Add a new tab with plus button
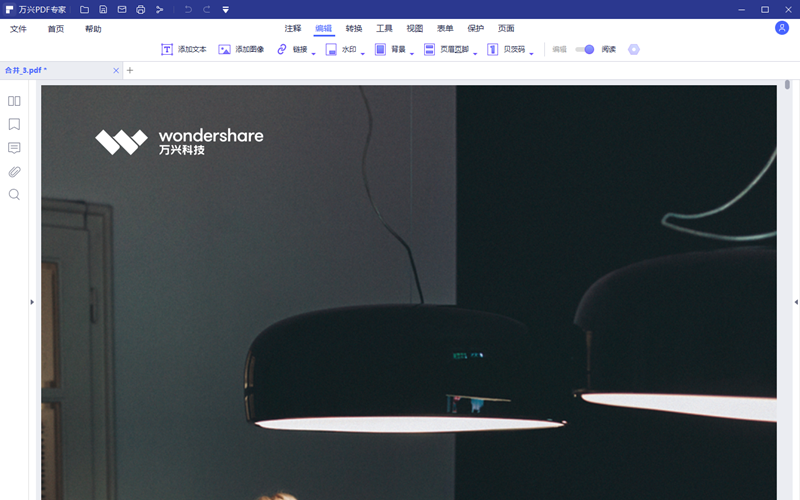Screen dimensions: 800x500 [x=130, y=71]
